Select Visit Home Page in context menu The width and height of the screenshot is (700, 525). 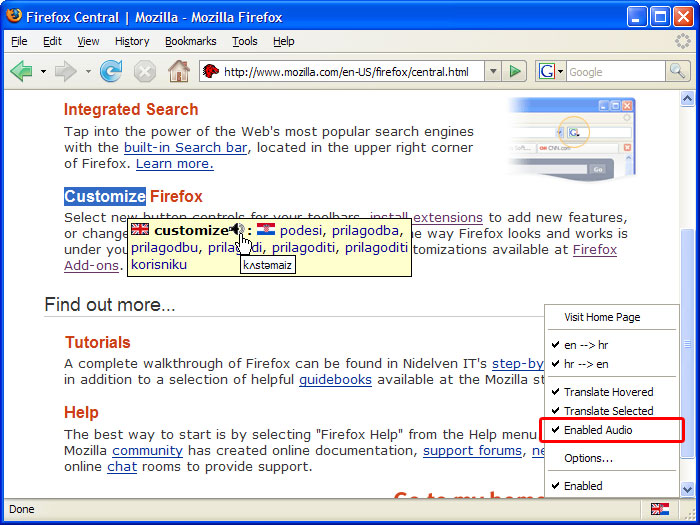pyautogui.click(x=612, y=317)
